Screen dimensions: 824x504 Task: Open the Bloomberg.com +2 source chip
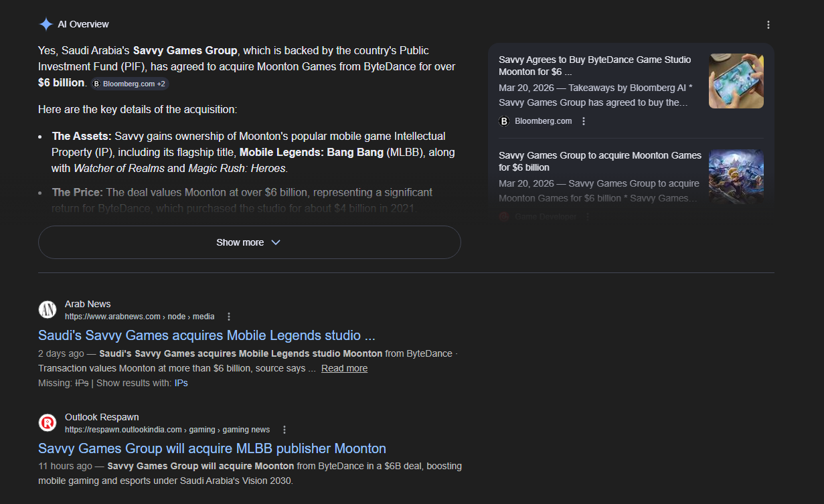130,84
